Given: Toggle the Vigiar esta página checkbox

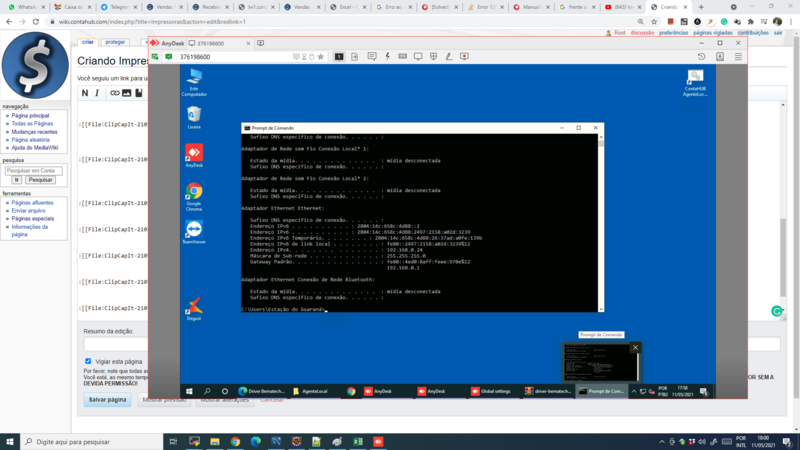Looking at the screenshot, I should pos(88,361).
